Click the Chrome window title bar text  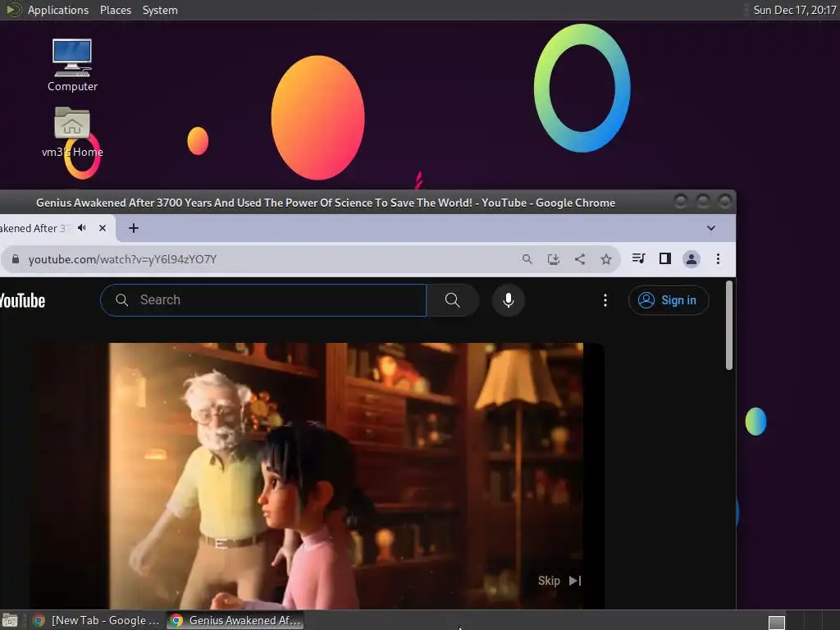(x=325, y=203)
